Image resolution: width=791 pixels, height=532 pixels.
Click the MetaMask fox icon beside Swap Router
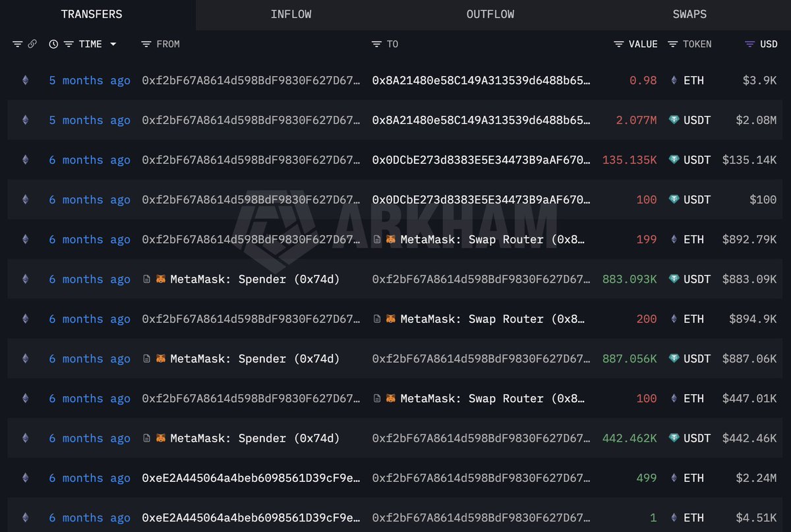392,239
